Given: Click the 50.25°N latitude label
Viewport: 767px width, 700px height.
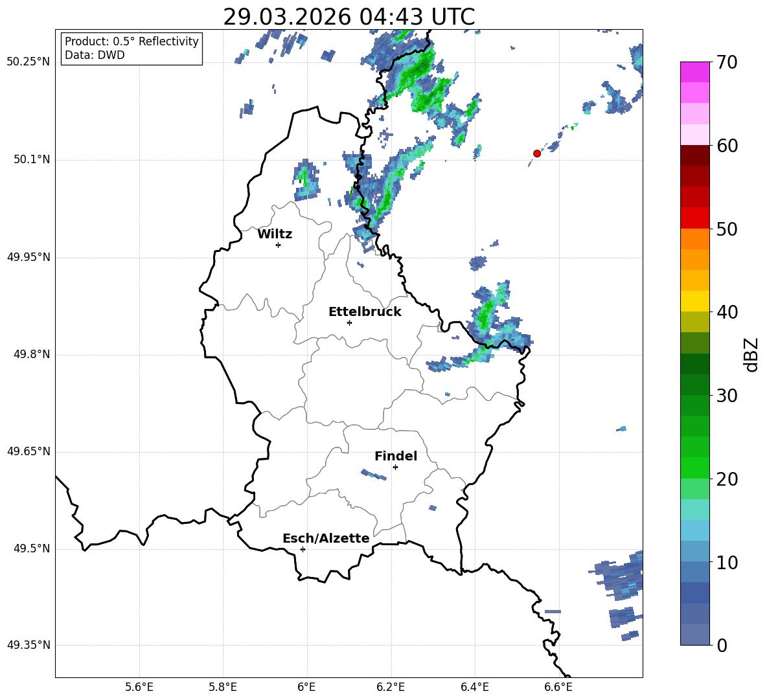Looking at the screenshot, I should [29, 62].
